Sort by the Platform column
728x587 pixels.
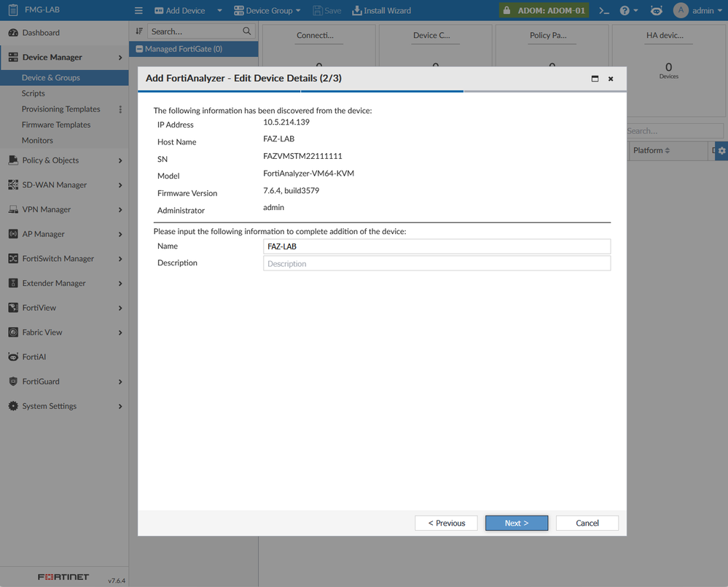651,150
